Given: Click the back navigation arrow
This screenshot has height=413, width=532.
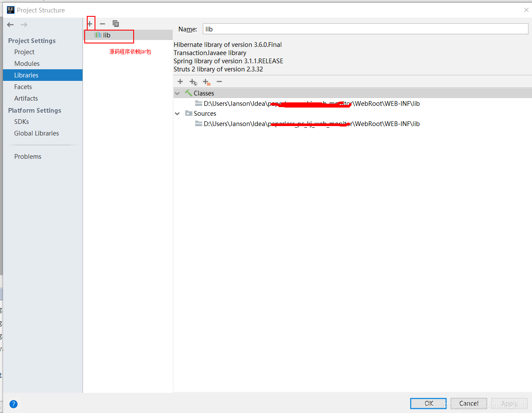Looking at the screenshot, I should click(10, 25).
